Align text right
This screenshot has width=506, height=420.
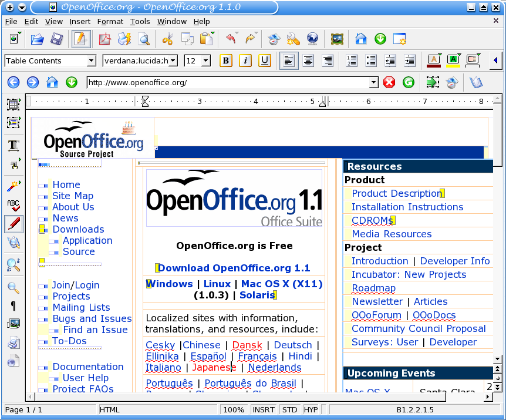coord(328,61)
